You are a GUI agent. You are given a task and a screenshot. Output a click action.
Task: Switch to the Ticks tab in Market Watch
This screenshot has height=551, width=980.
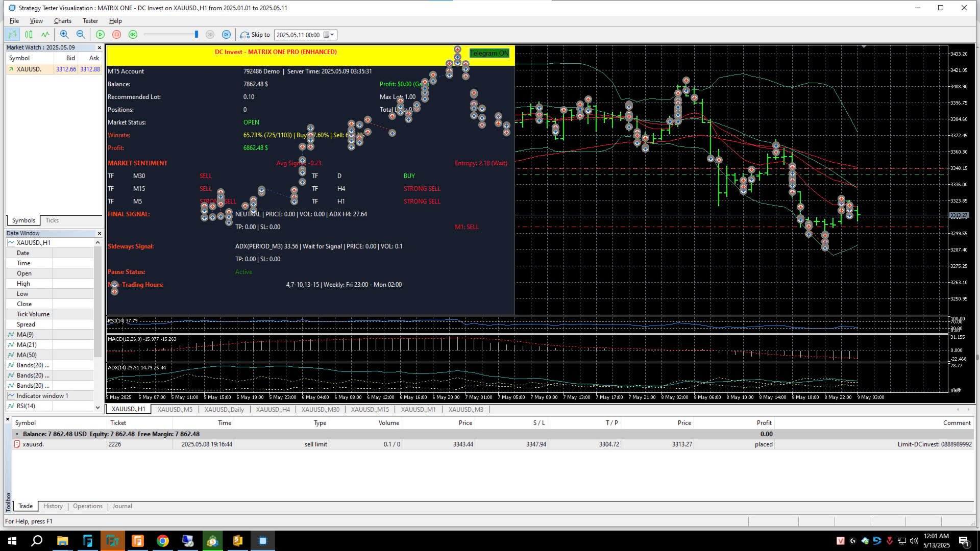pyautogui.click(x=52, y=220)
